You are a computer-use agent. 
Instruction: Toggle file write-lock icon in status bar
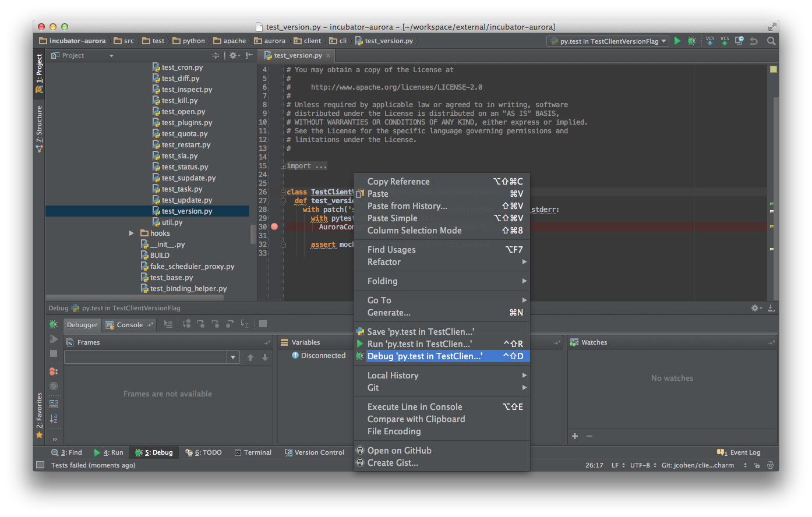click(757, 465)
